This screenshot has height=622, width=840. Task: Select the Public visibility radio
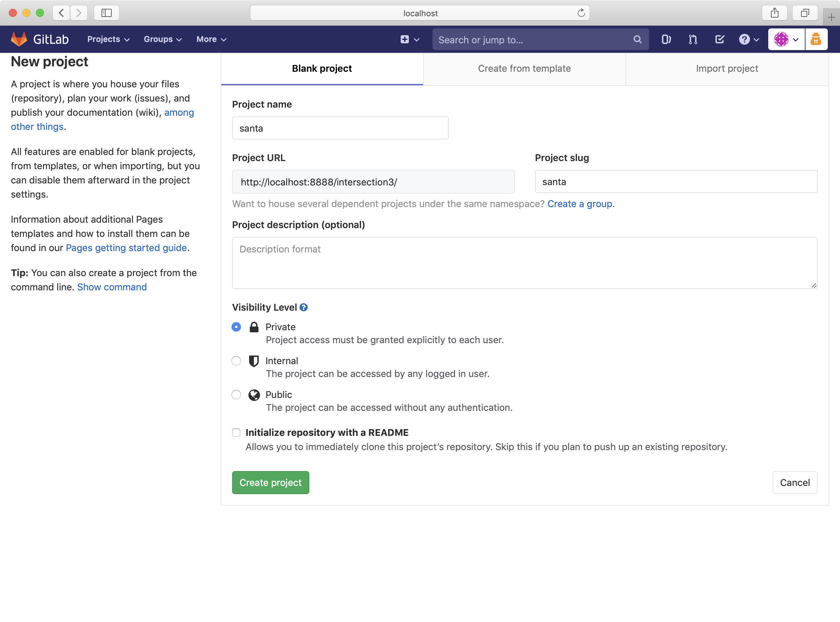pyautogui.click(x=236, y=395)
